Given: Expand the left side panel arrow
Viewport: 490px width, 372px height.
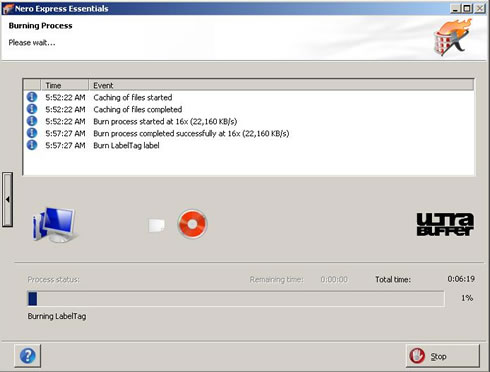Looking at the screenshot, I should pos(7,199).
